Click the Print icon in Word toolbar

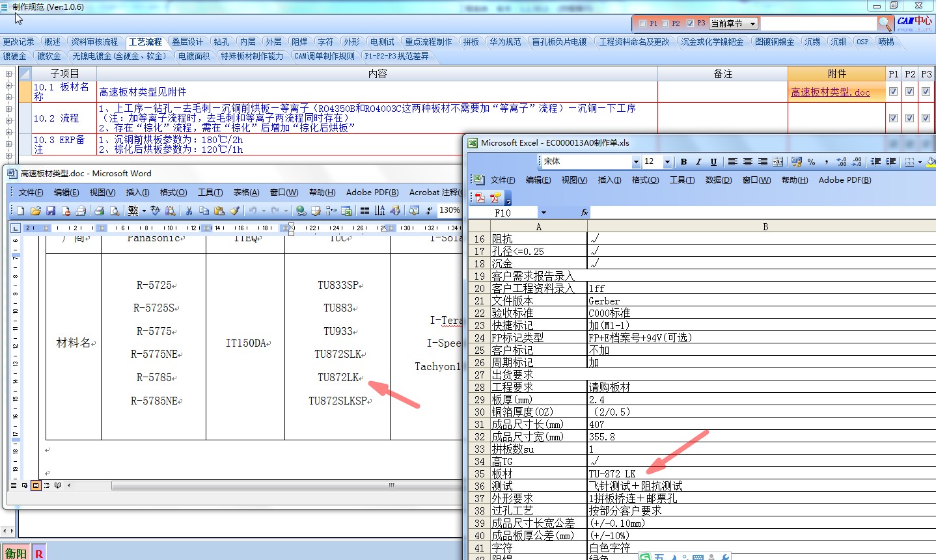click(99, 211)
